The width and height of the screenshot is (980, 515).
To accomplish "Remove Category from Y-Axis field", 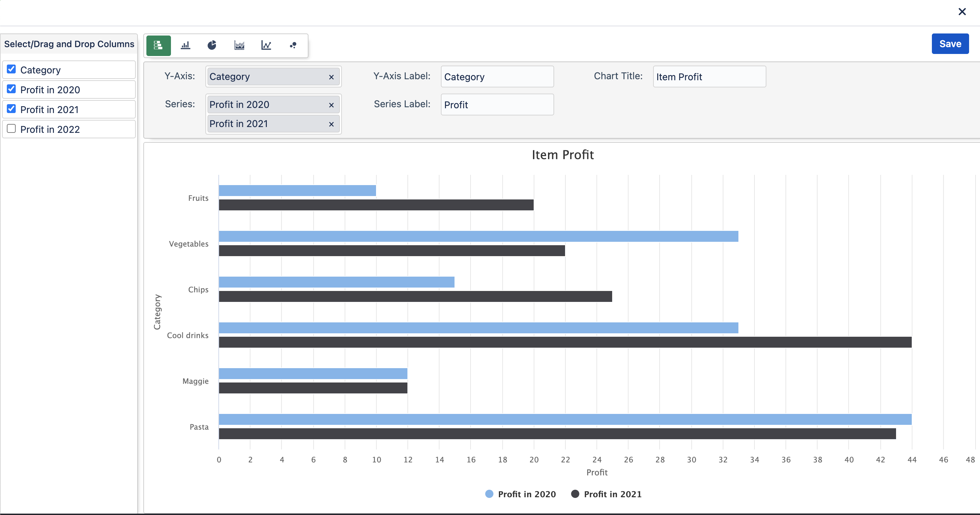I will 331,77.
